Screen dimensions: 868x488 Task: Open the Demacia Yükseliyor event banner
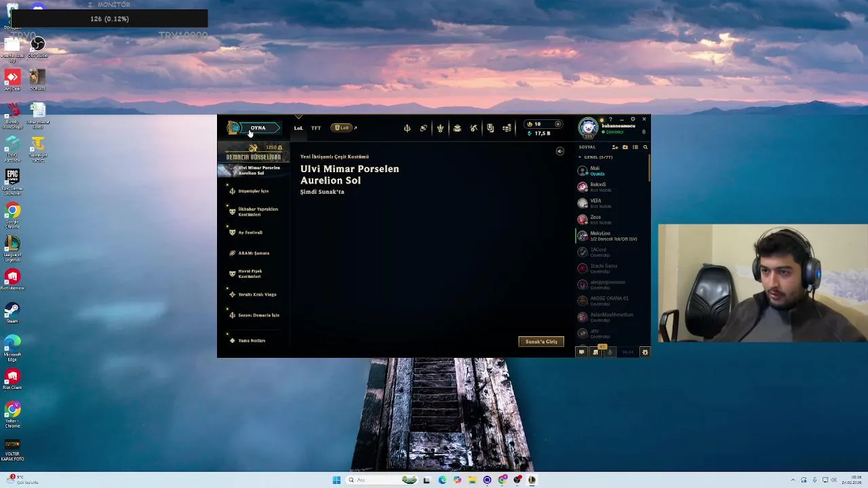pos(254,152)
